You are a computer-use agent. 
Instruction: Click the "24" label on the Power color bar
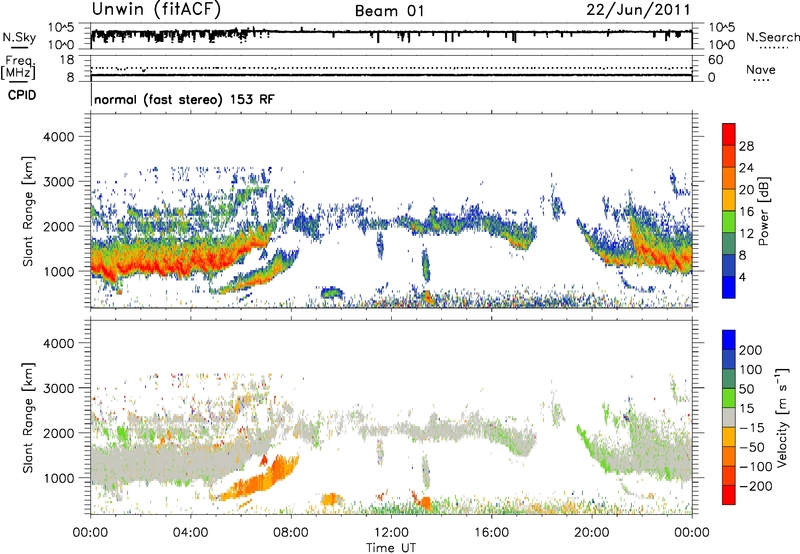(746, 168)
